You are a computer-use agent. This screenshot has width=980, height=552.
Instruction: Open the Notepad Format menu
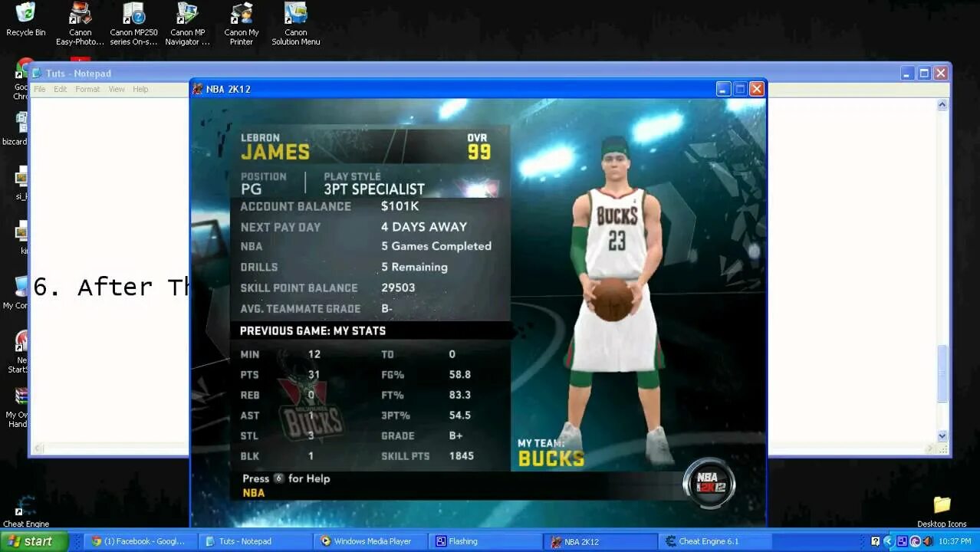[x=87, y=89]
